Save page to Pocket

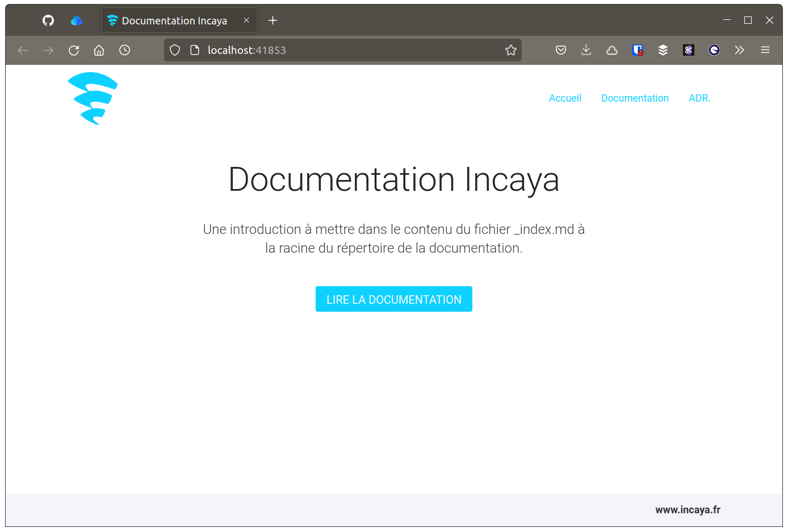pyautogui.click(x=561, y=51)
